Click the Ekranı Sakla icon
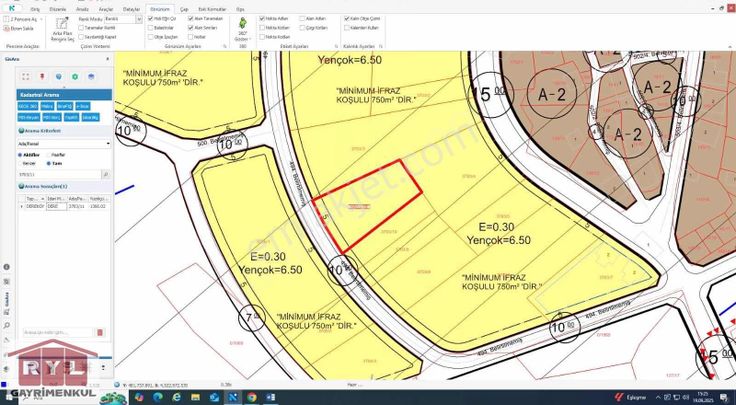Image resolution: width=736 pixels, height=405 pixels. point(22,29)
